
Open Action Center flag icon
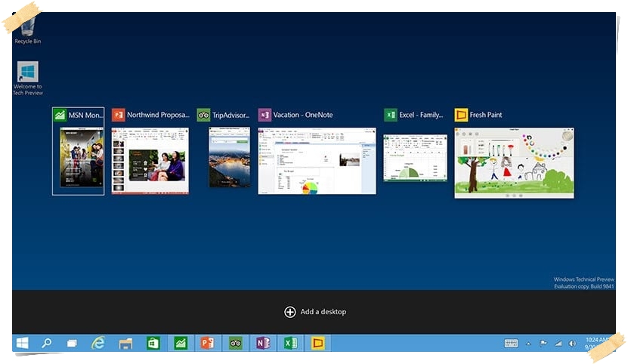click(543, 343)
